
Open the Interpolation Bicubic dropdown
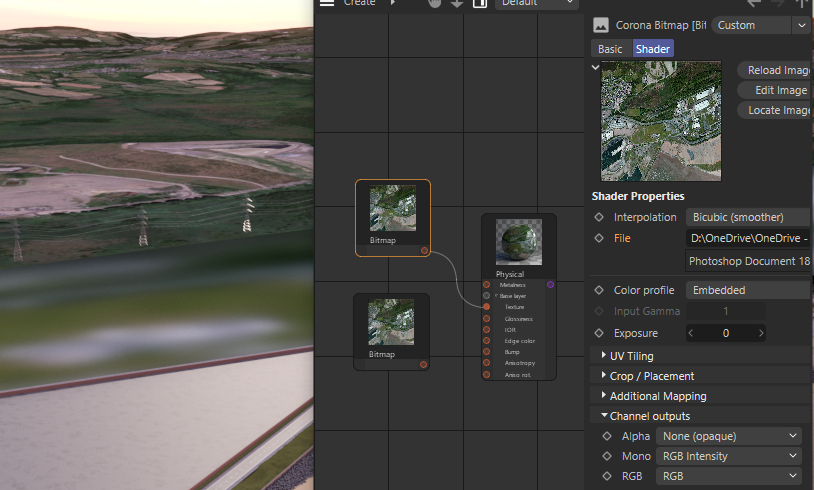pyautogui.click(x=748, y=217)
